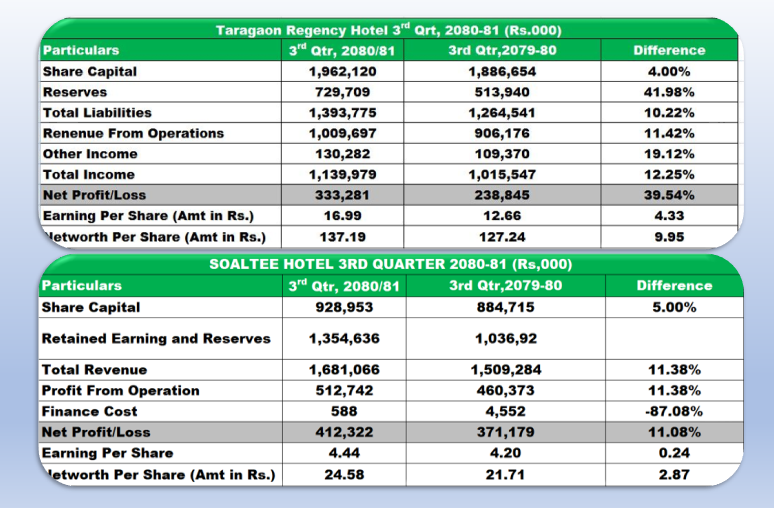Image resolution: width=774 pixels, height=508 pixels.
Task: Select the 19.12% cell
Action: click(x=669, y=154)
